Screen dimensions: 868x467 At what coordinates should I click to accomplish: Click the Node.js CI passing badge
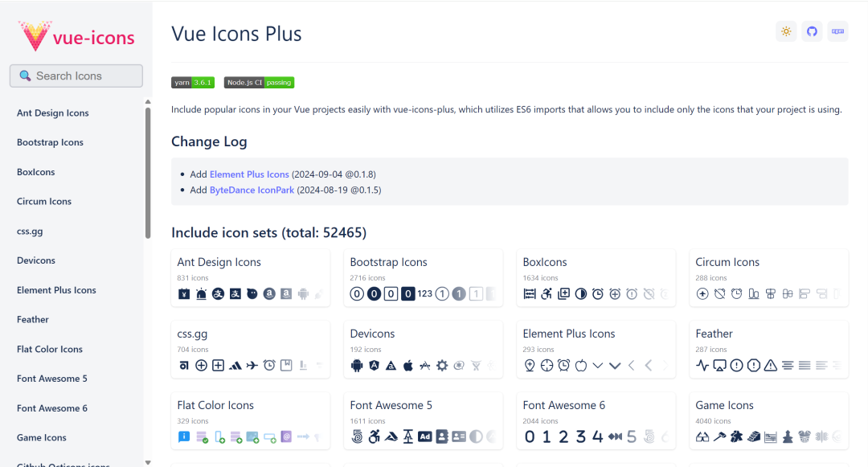(259, 83)
